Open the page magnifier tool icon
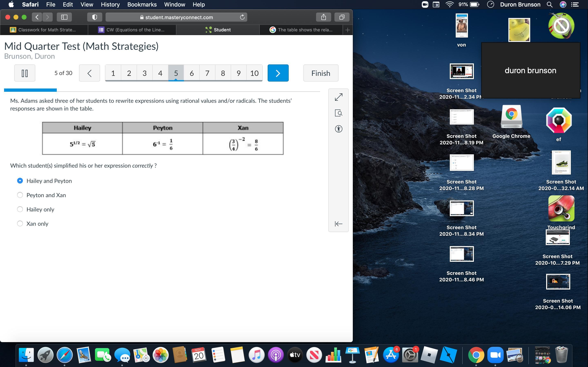The height and width of the screenshot is (367, 588). click(x=339, y=113)
